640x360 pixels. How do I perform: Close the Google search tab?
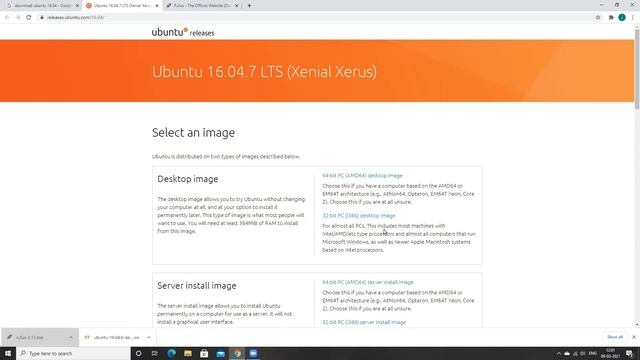77,6
